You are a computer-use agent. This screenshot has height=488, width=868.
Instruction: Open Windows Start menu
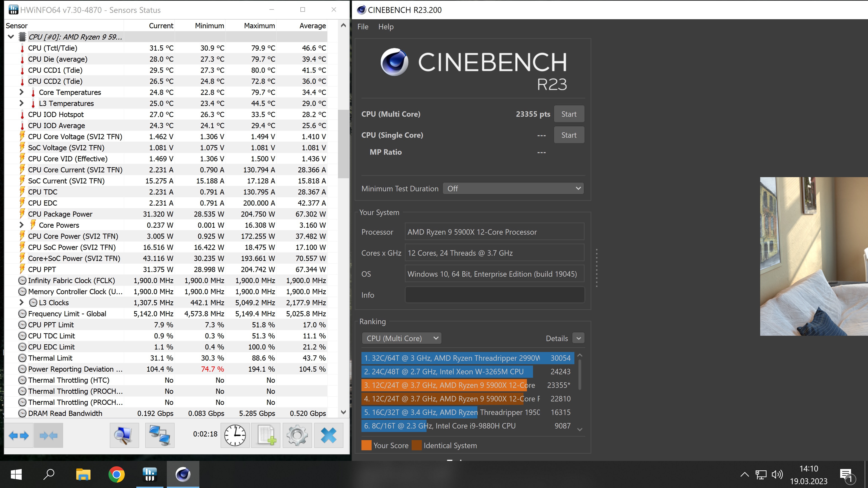pyautogui.click(x=16, y=474)
